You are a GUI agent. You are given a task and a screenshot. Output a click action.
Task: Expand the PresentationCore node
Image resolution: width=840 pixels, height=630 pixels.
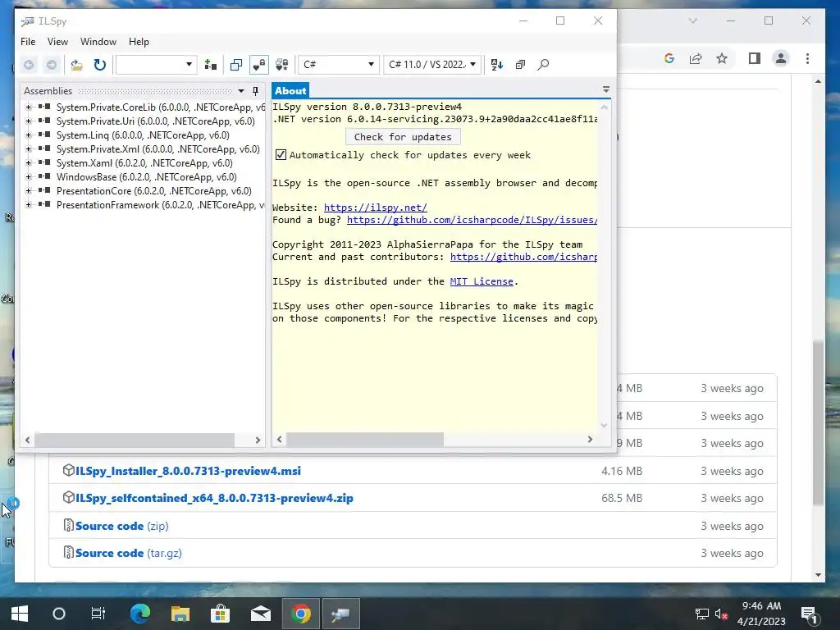[x=29, y=190]
